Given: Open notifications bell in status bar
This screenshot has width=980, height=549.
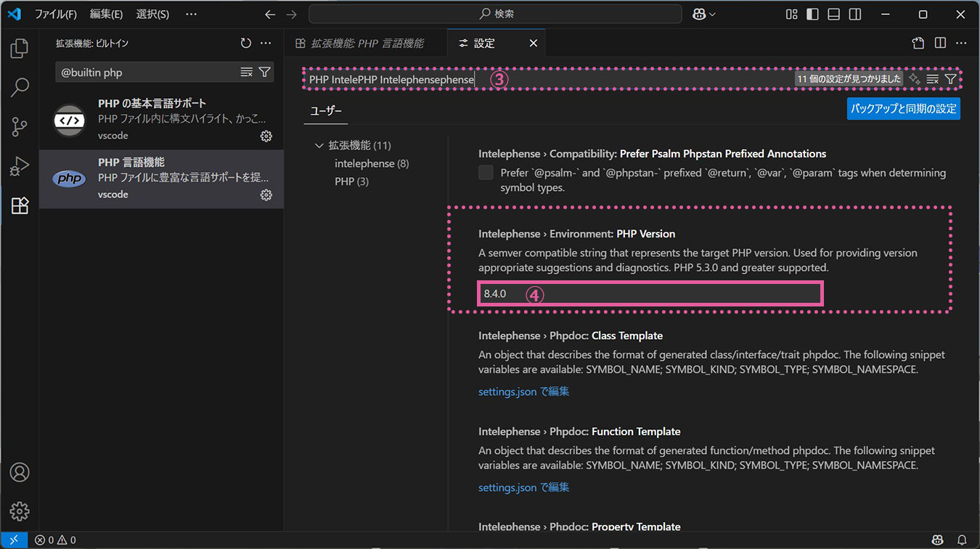Looking at the screenshot, I should coord(962,540).
